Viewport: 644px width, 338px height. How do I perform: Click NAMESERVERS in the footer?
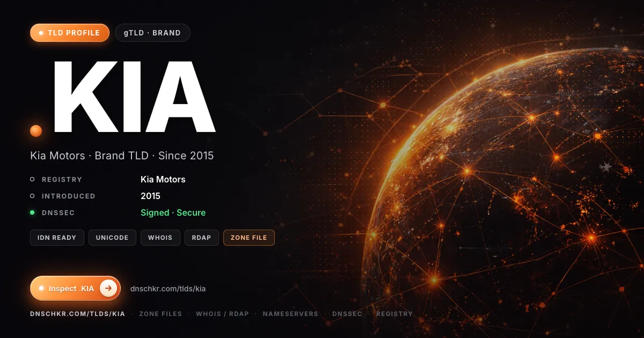point(290,313)
